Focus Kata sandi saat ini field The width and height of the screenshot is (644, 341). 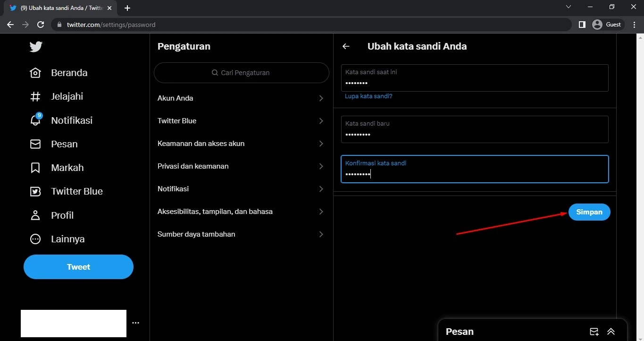point(475,78)
